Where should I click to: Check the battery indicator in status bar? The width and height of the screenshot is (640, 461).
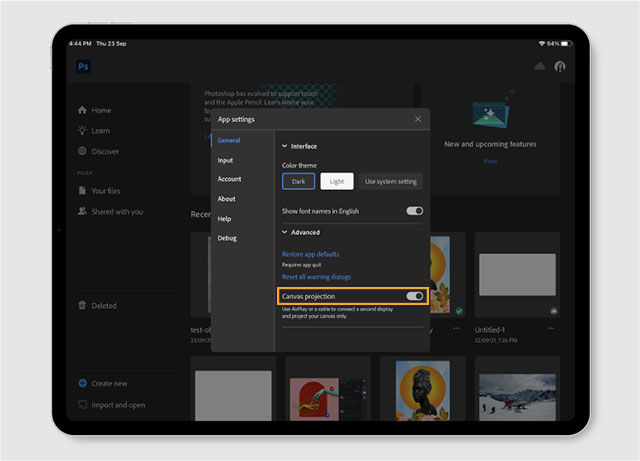tap(567, 43)
